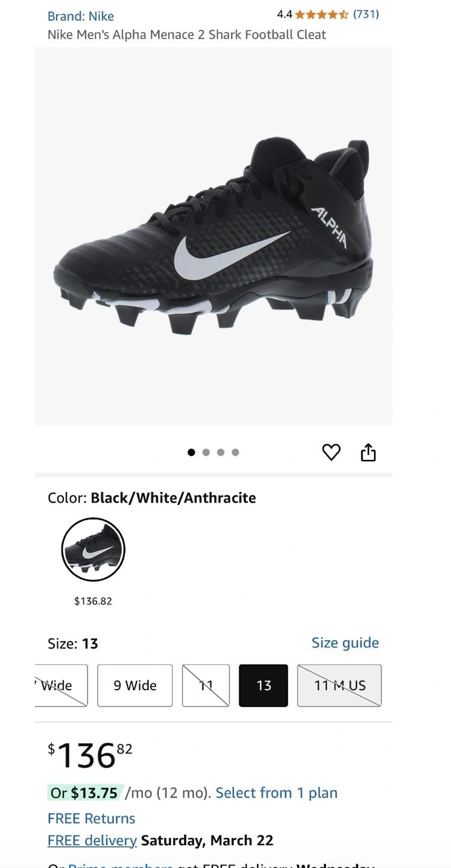Go to the third image carousel dot

pos(221,453)
